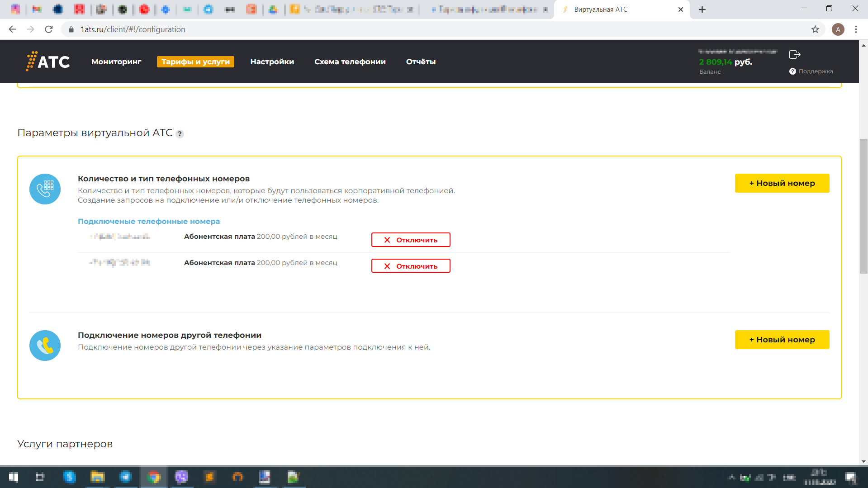Open the Chrome three-dot menu

click(856, 29)
